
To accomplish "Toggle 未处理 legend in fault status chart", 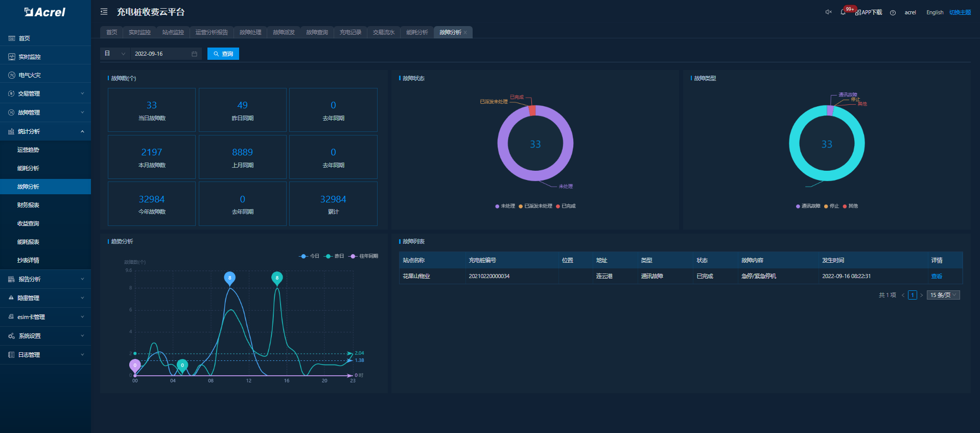I will point(505,206).
